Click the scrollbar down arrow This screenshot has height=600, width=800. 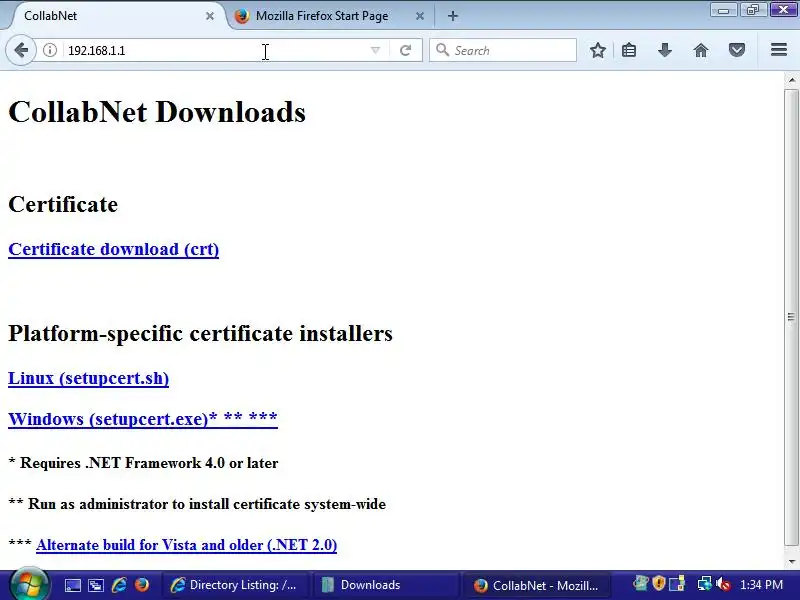[x=791, y=562]
